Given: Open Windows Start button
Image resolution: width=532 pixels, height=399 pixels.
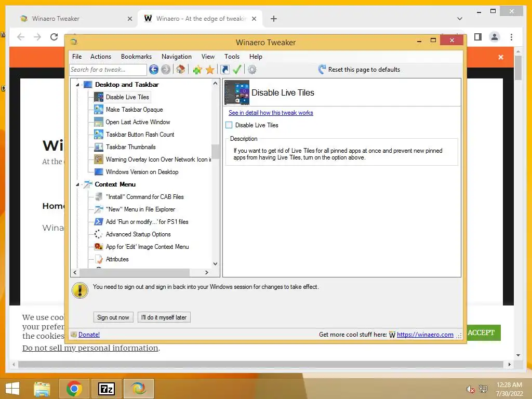Looking at the screenshot, I should tap(12, 389).
